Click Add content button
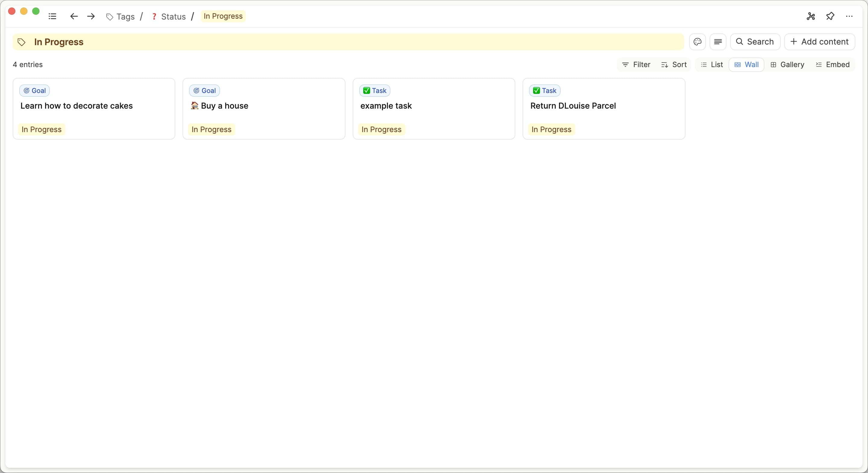868x473 pixels. 820,42
